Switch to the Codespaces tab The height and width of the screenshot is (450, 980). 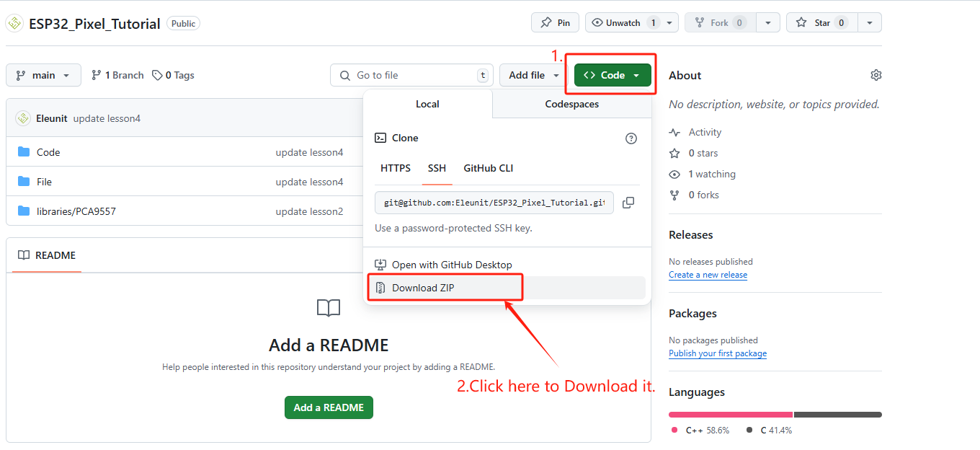tap(572, 104)
